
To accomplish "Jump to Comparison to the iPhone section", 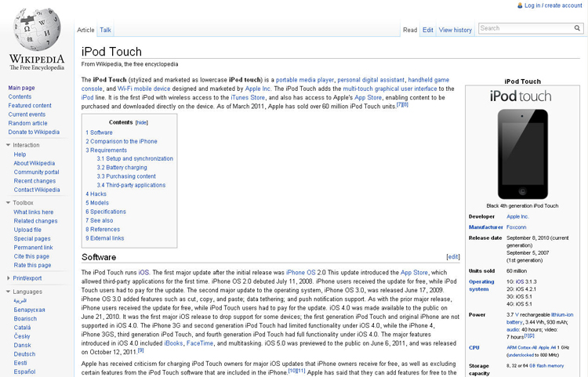I will point(122,141).
